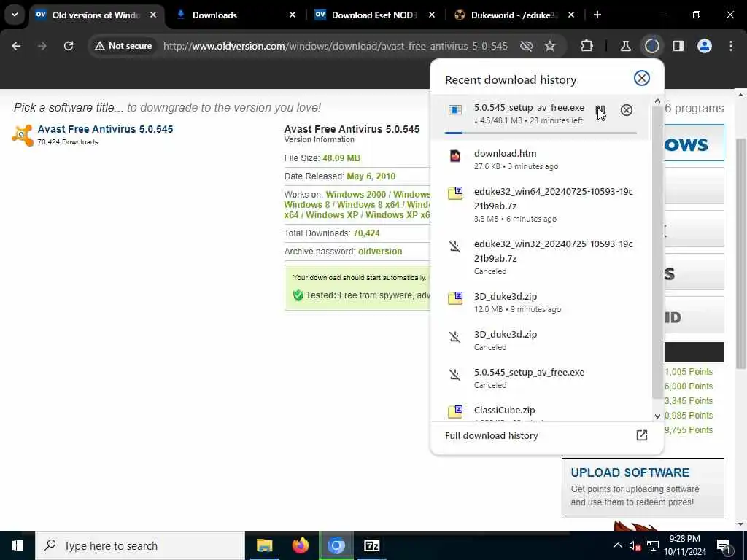Open Avast Free Antivirus 5.0.545 link
The width and height of the screenshot is (747, 560).
coord(105,129)
